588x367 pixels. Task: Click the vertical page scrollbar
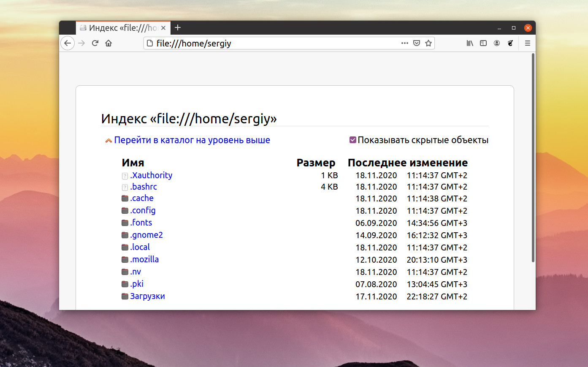coord(533,158)
